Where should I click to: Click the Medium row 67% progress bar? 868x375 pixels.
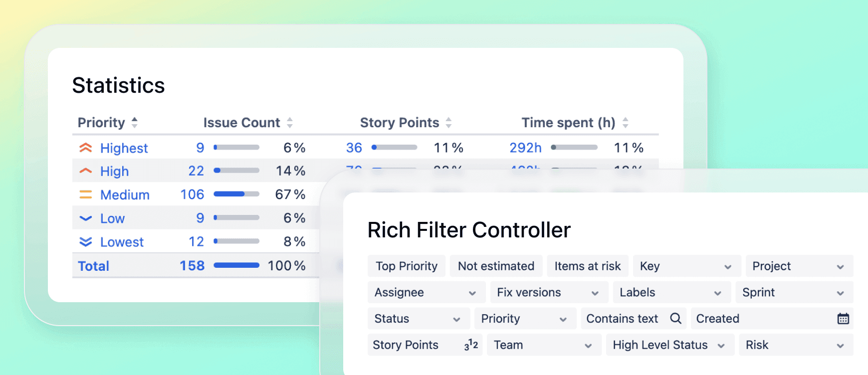tap(236, 194)
